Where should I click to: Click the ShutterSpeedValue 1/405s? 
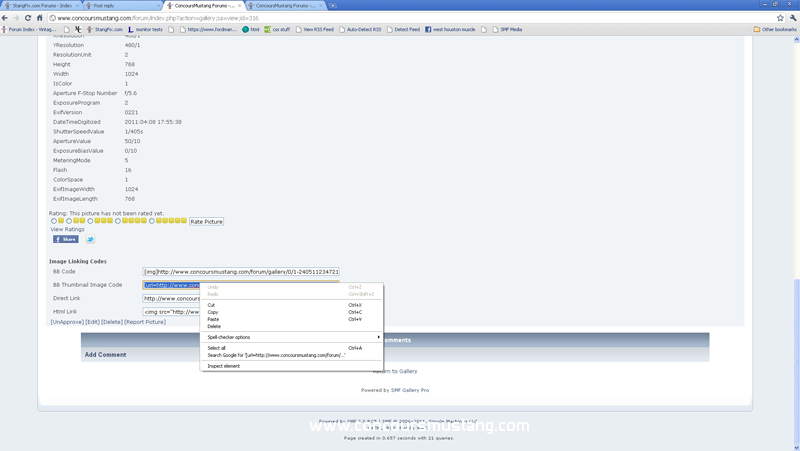(x=134, y=132)
